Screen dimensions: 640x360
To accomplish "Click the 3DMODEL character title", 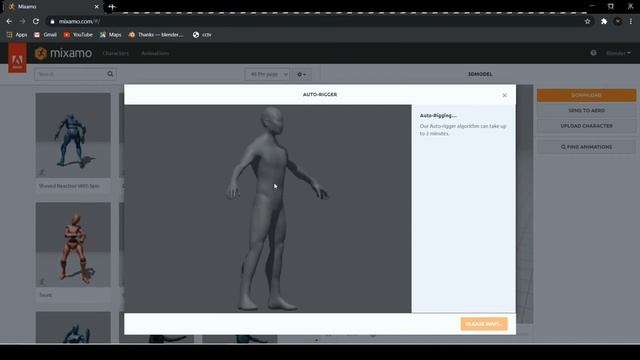I will tap(480, 74).
